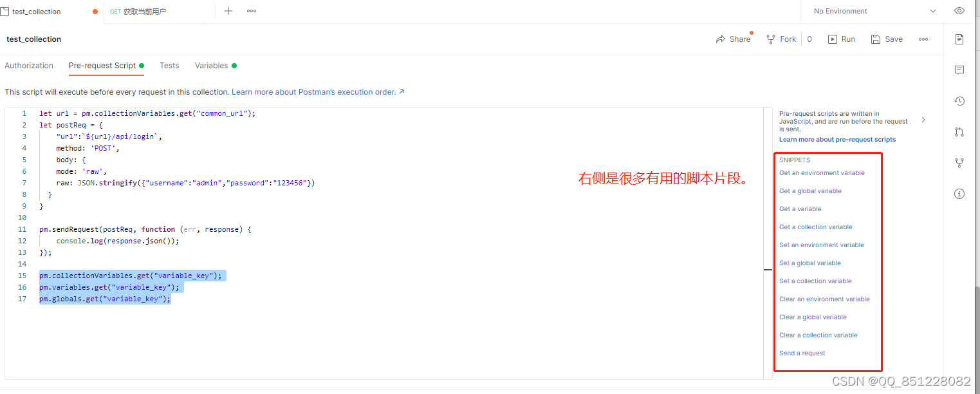Insert the 'Get a global variable' snippet
This screenshot has height=394, width=980.
coord(810,191)
